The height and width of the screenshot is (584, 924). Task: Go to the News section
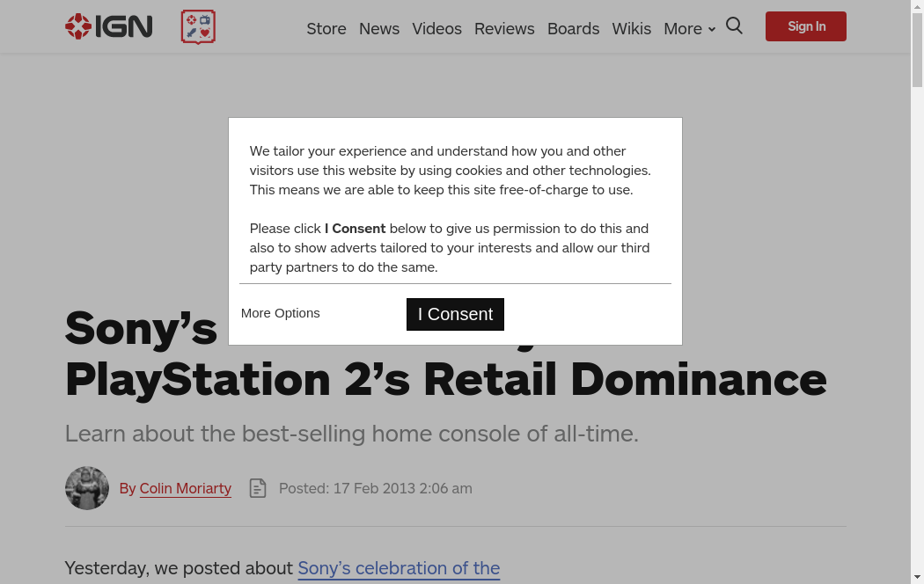coord(379,29)
